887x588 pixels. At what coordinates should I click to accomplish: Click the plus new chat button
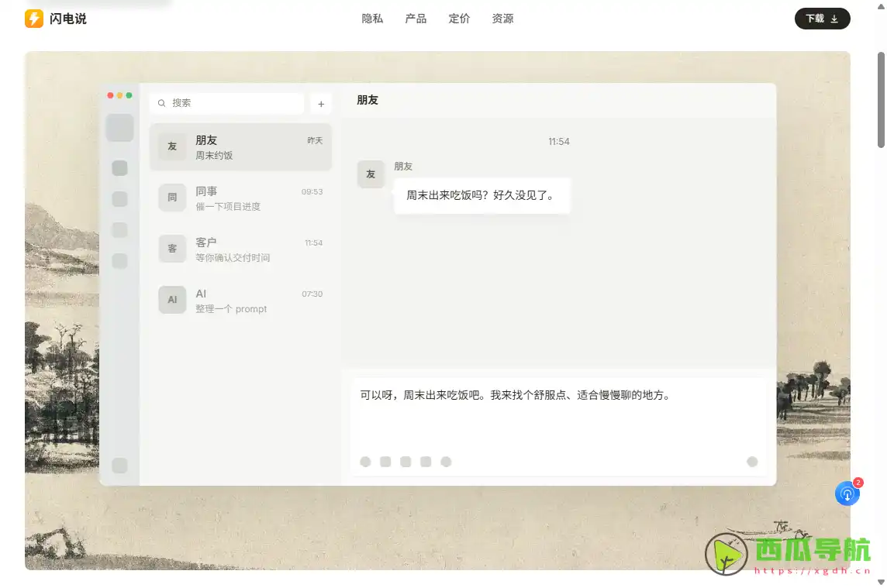click(x=321, y=104)
